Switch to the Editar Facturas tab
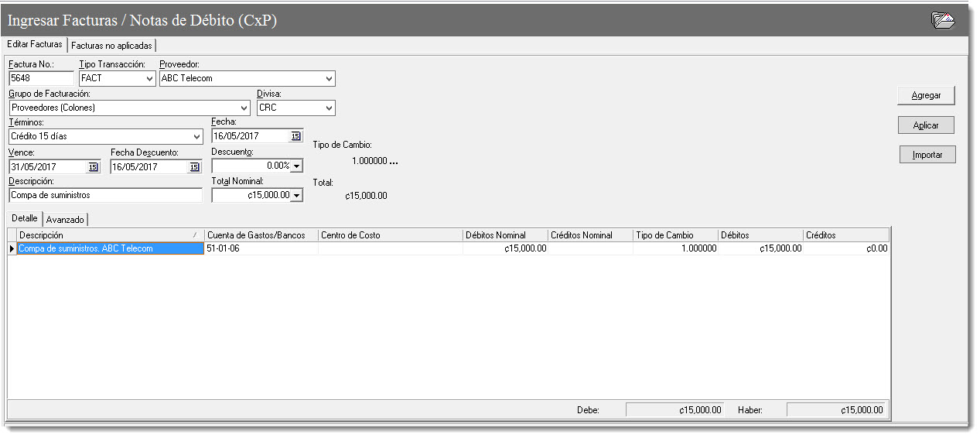Image resolution: width=980 pixels, height=438 pixels. click(x=35, y=44)
